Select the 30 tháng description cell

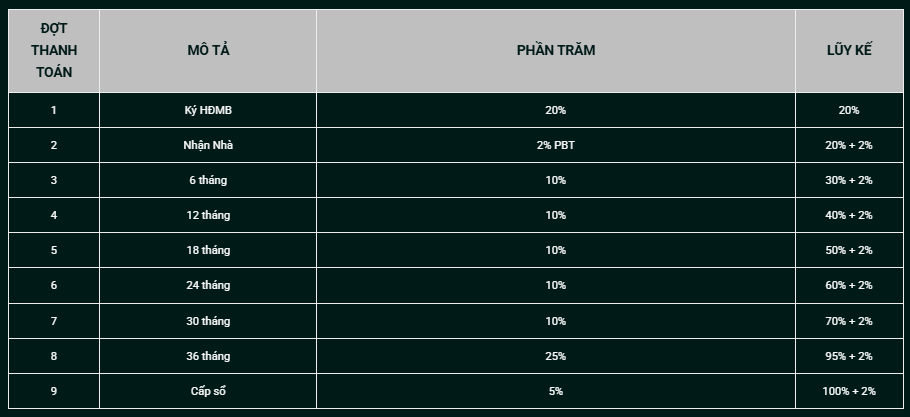[207, 321]
